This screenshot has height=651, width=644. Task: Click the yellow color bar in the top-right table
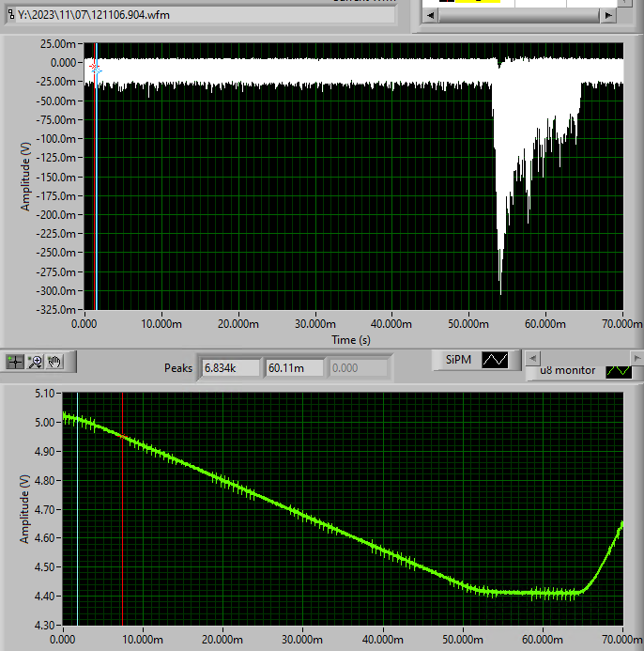(x=478, y=1)
